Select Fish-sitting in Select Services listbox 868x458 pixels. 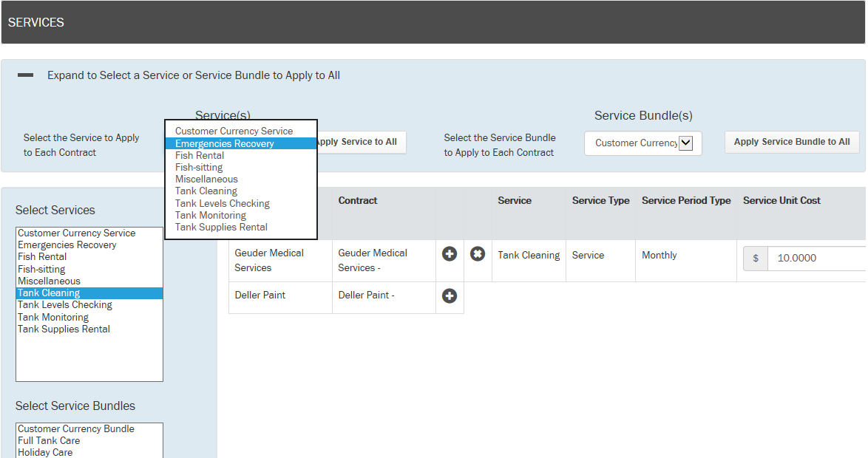coord(41,270)
